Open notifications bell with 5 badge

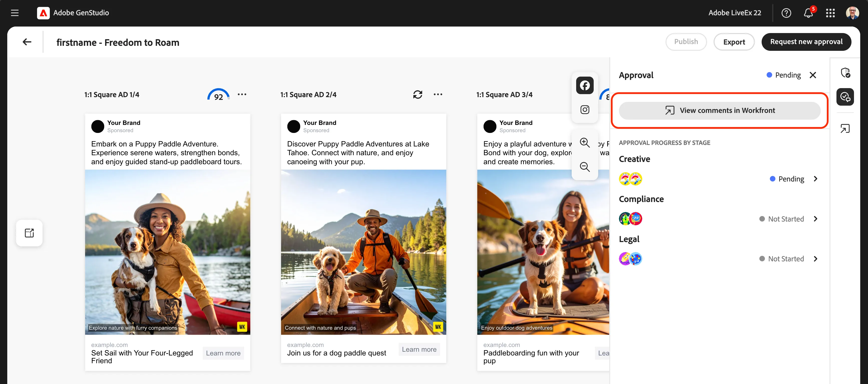click(x=808, y=13)
